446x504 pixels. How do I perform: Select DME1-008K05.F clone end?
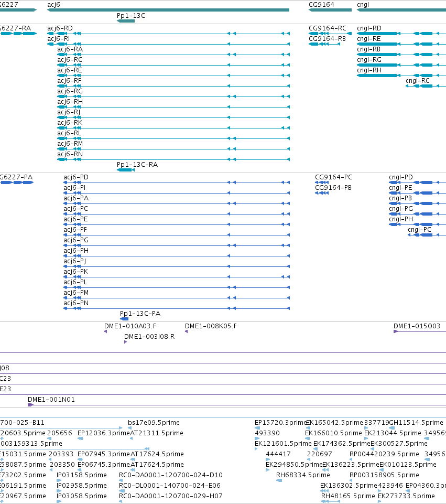pos(186,331)
